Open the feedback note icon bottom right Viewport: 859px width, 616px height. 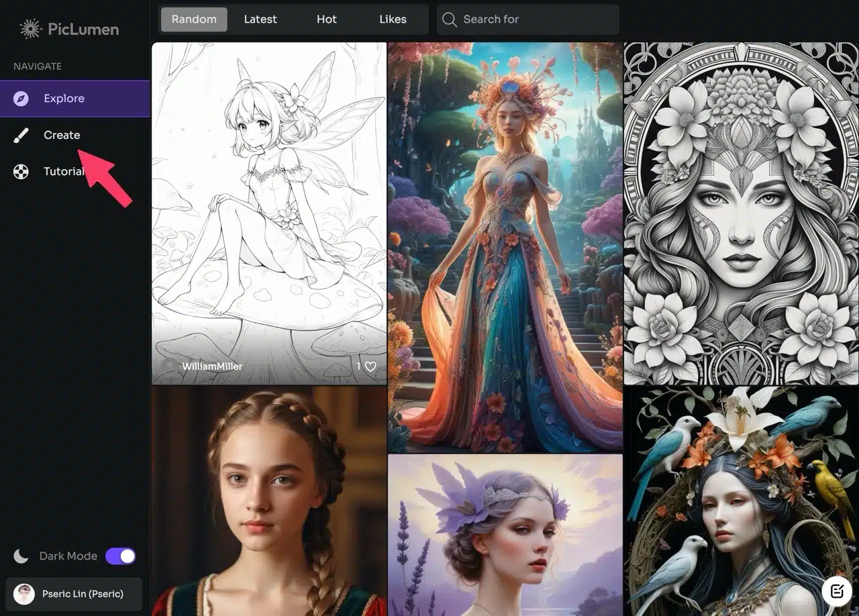[x=837, y=591]
